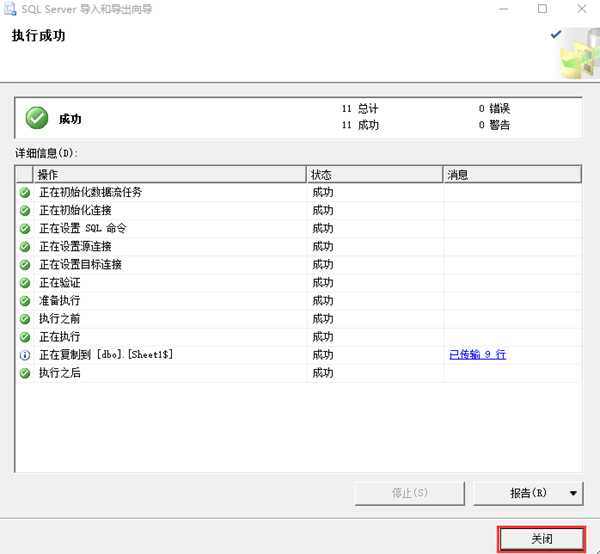600x554 pixels.
Task: Open the 已传输 9 行 link
Action: (x=477, y=355)
